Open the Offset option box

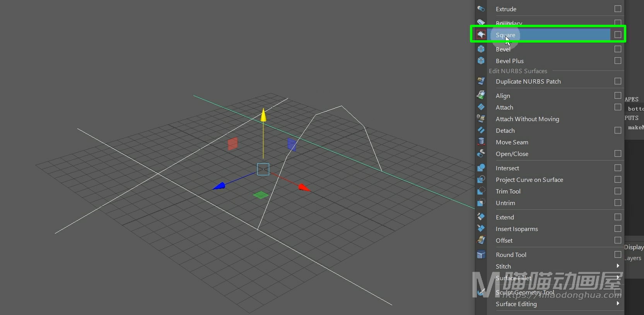[x=618, y=240]
